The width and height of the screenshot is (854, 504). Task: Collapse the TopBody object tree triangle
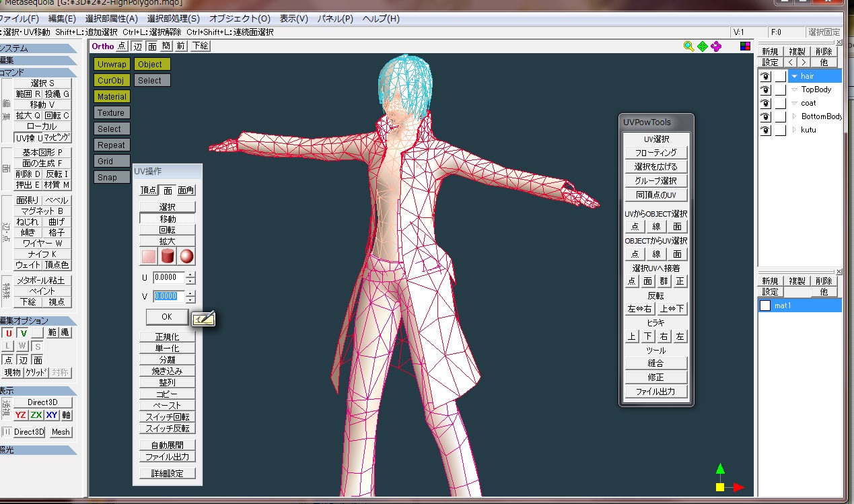[x=794, y=89]
